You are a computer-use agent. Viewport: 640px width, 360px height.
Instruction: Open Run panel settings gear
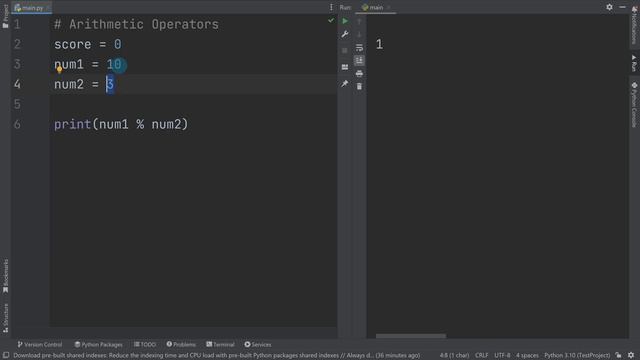609,7
